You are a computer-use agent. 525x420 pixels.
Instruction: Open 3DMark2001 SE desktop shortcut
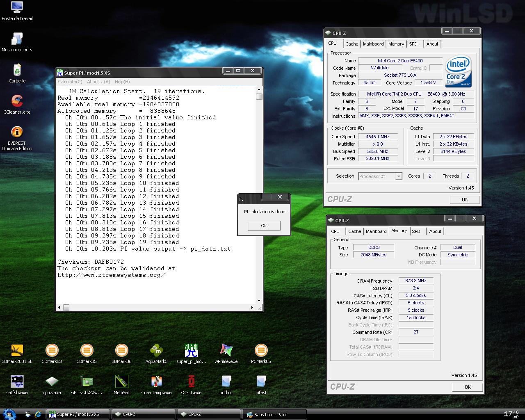pyautogui.click(x=17, y=354)
